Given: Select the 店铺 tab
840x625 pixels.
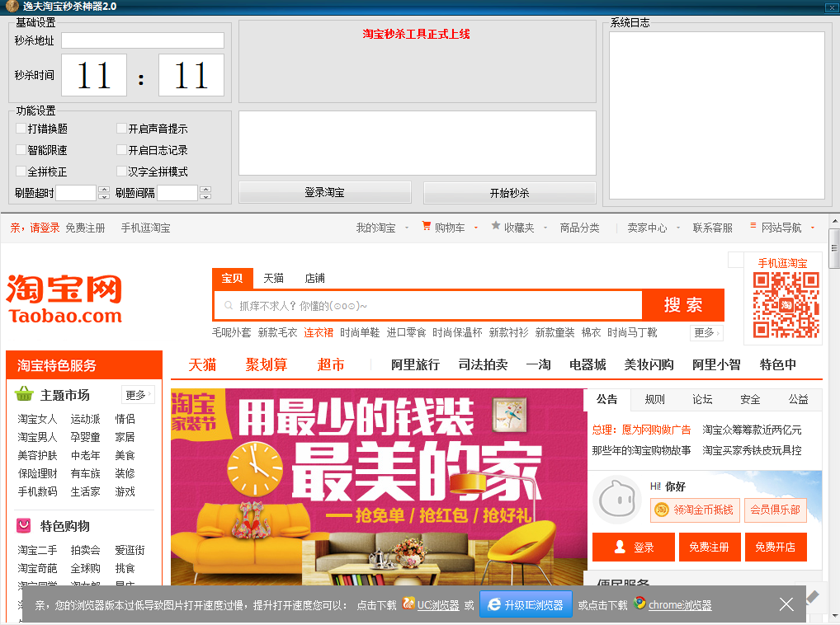Looking at the screenshot, I should point(314,278).
